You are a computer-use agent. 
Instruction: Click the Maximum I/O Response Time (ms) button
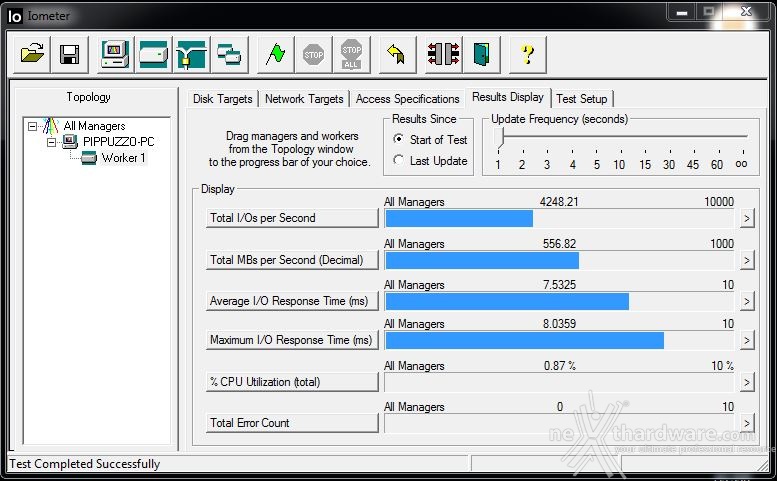pos(292,340)
